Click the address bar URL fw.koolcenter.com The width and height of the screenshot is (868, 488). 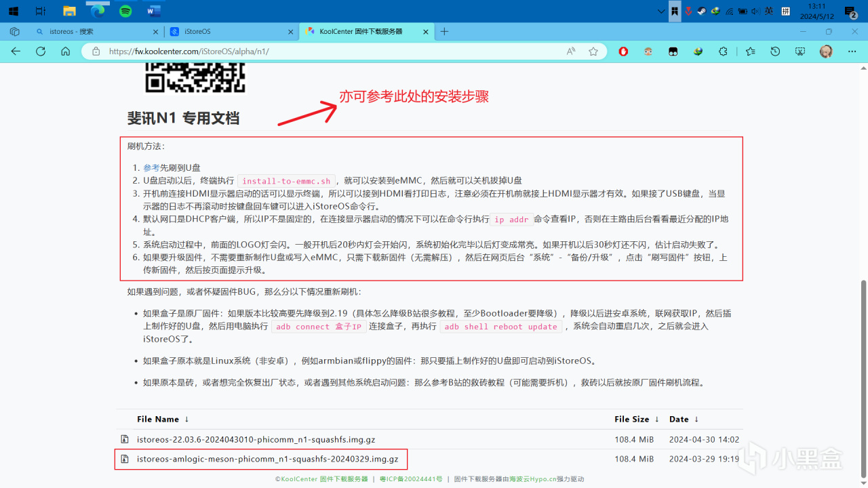189,52
